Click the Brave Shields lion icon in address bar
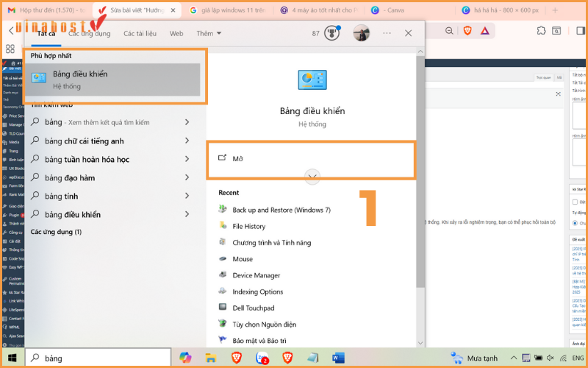 pos(467,30)
